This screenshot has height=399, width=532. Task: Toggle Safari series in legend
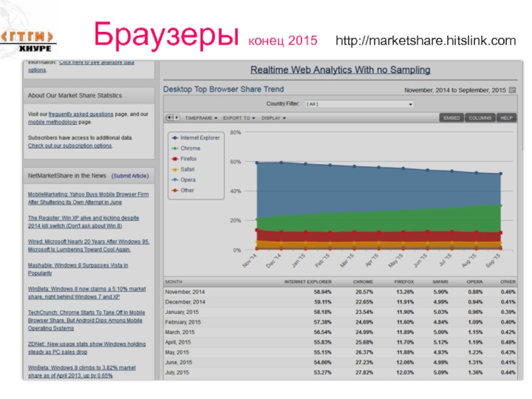click(184, 170)
